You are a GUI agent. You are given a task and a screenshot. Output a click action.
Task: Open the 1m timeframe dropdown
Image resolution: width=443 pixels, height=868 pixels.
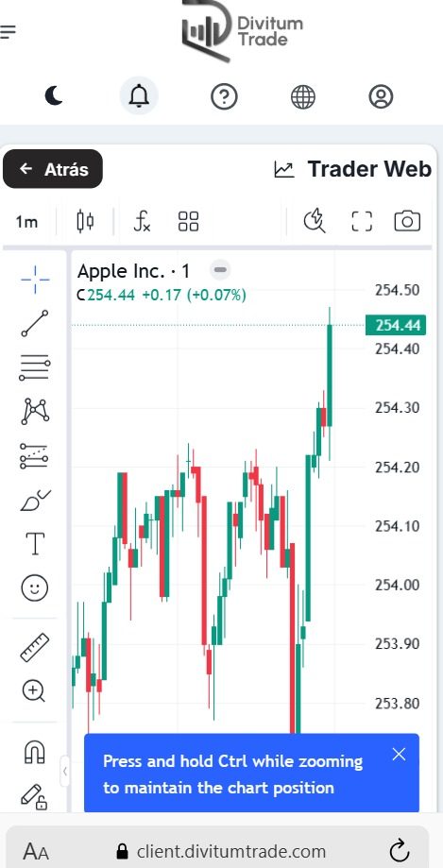[26, 222]
